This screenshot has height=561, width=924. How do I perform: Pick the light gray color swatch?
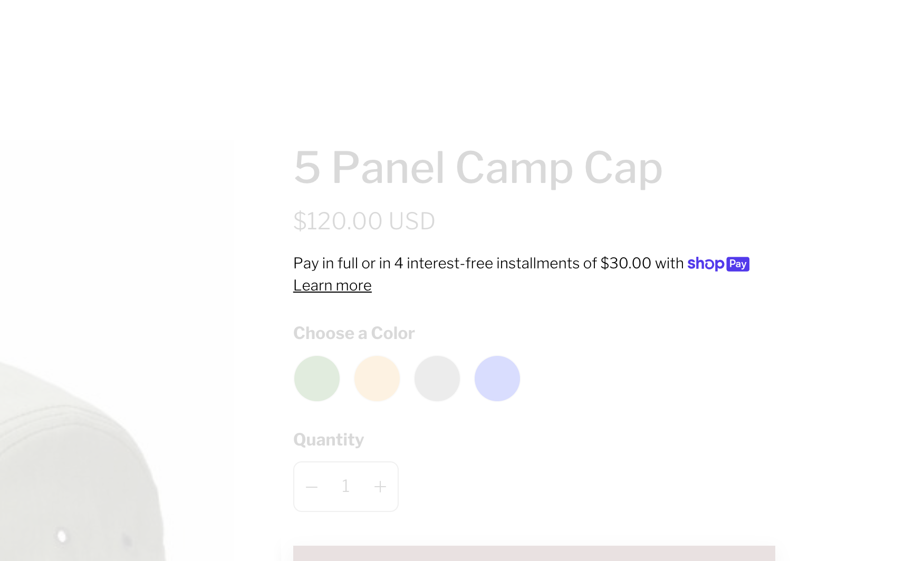(437, 379)
